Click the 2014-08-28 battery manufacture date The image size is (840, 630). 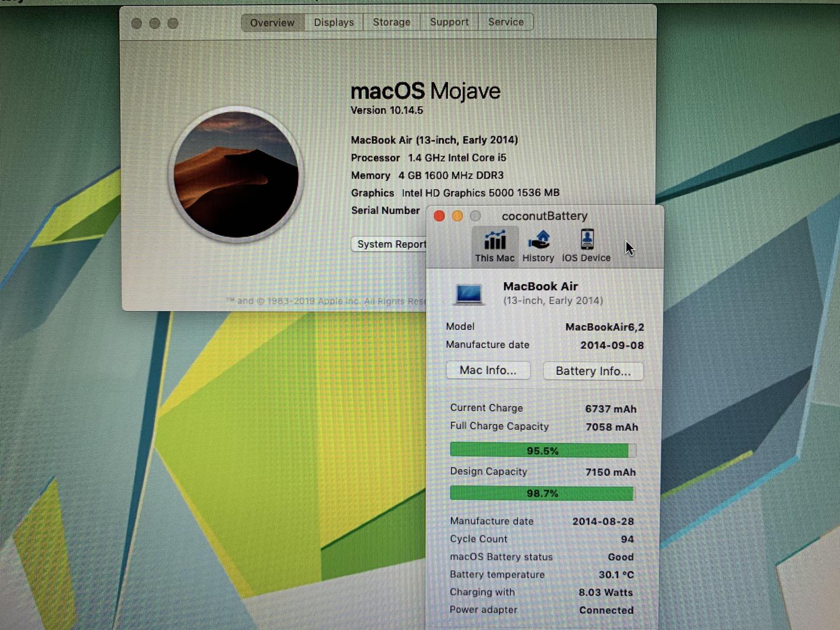603,521
